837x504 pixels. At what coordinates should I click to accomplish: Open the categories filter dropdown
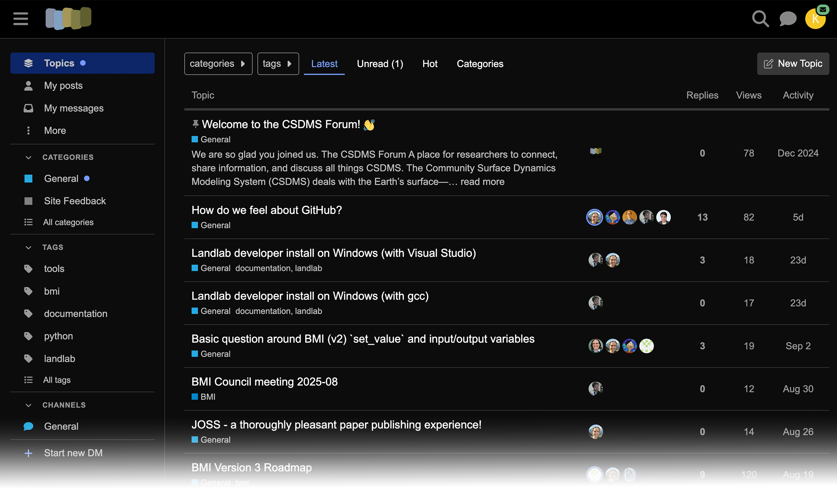[x=218, y=64]
